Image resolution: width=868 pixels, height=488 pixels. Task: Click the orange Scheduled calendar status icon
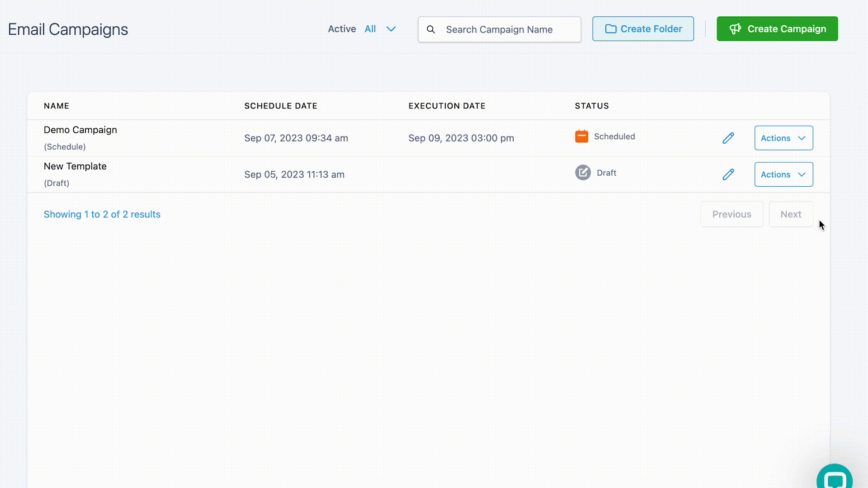[x=581, y=136]
